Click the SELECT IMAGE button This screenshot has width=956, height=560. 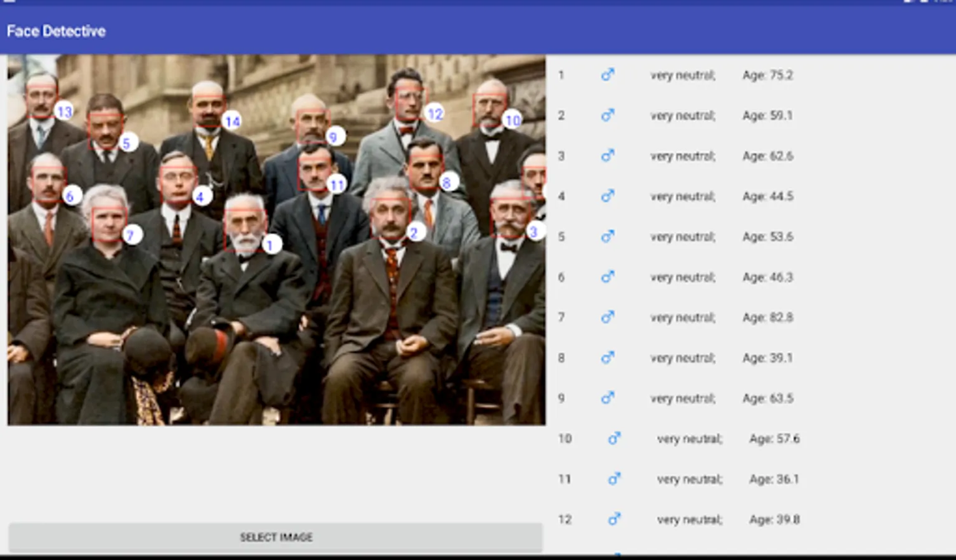pyautogui.click(x=276, y=537)
